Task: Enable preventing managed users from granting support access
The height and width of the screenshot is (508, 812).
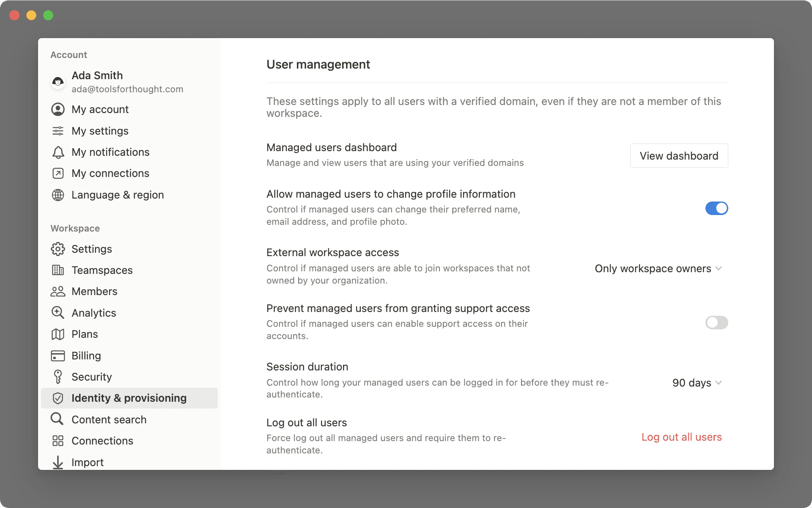Action: [716, 323]
